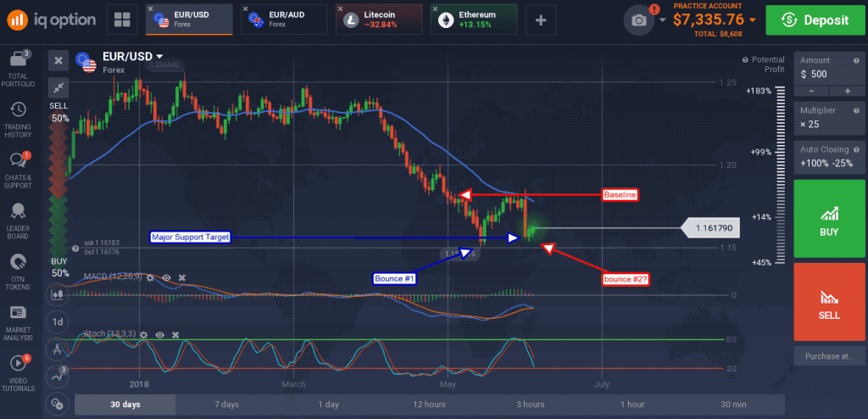Click the Purchase at... button
Image resolution: width=868 pixels, height=419 pixels.
(x=829, y=356)
